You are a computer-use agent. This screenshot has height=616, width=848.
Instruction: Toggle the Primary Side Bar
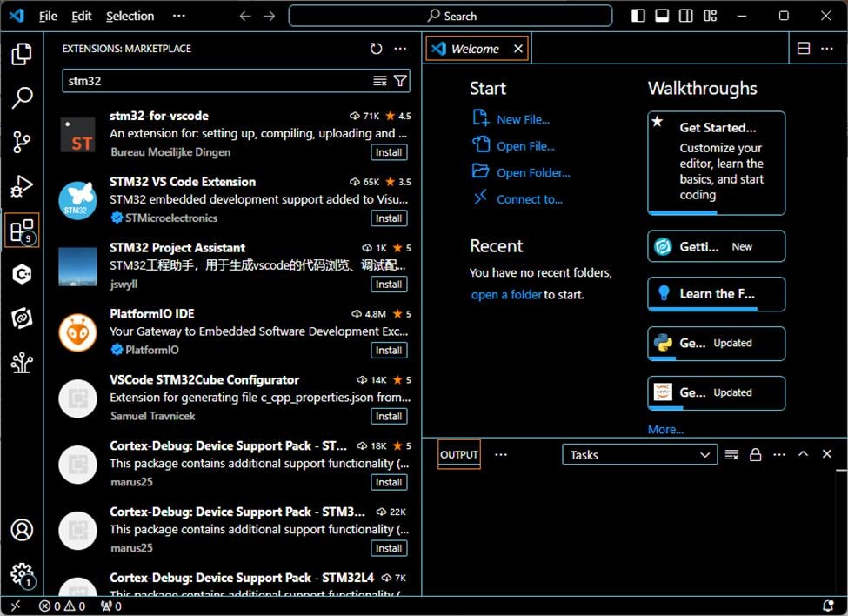click(x=638, y=16)
